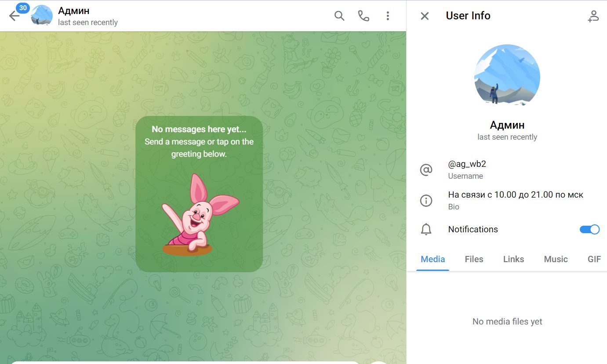Open the Links tab
This screenshot has height=364, width=607.
tap(513, 259)
